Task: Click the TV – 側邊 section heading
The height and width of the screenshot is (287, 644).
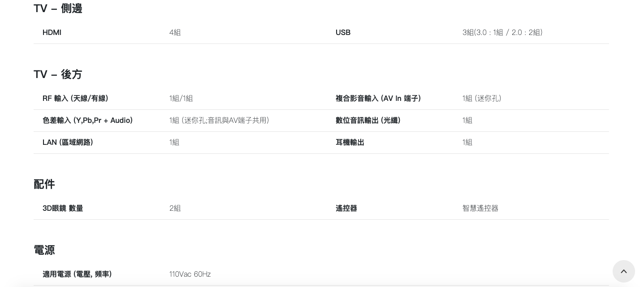Action: 58,9
